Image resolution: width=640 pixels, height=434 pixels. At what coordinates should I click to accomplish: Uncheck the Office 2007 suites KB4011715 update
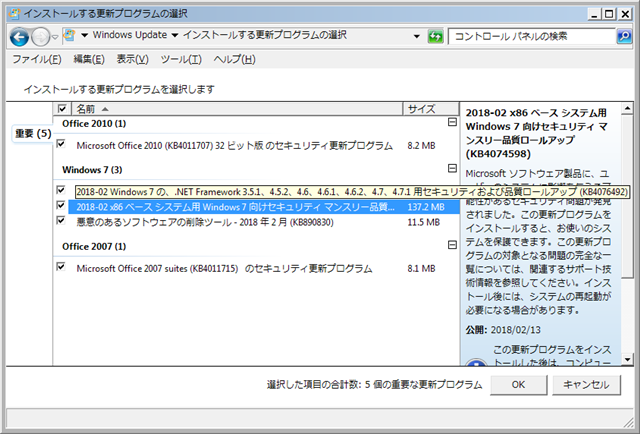click(61, 267)
